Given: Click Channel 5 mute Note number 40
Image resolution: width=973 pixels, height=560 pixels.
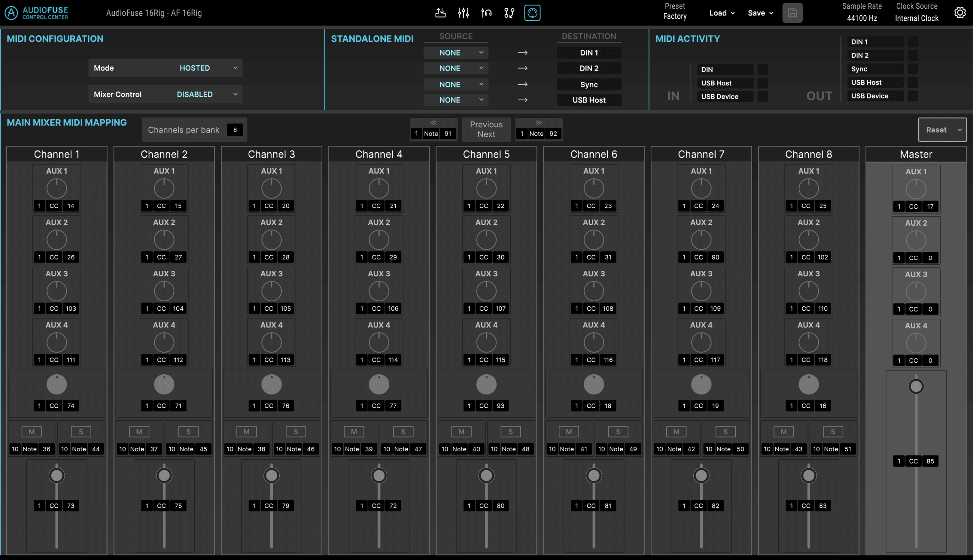Looking at the screenshot, I should 476,449.
